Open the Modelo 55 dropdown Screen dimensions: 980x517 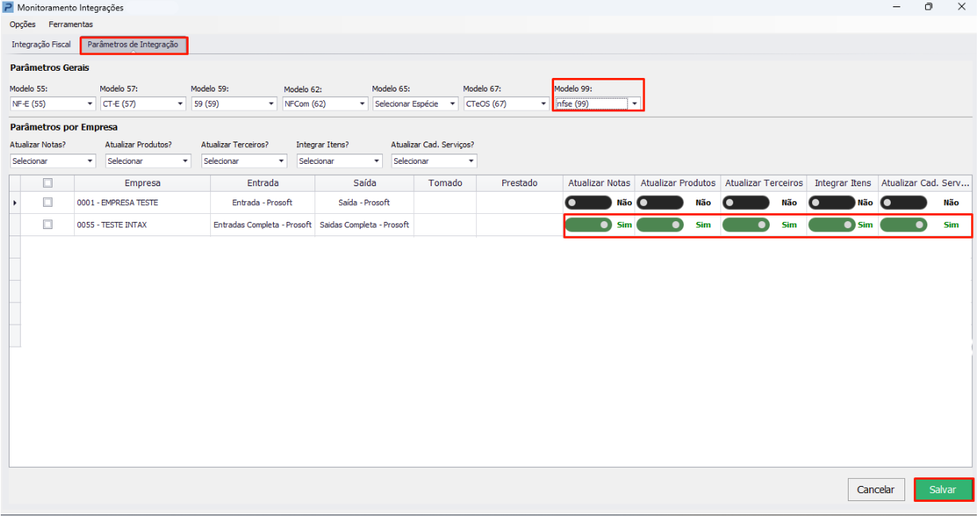[53, 103]
